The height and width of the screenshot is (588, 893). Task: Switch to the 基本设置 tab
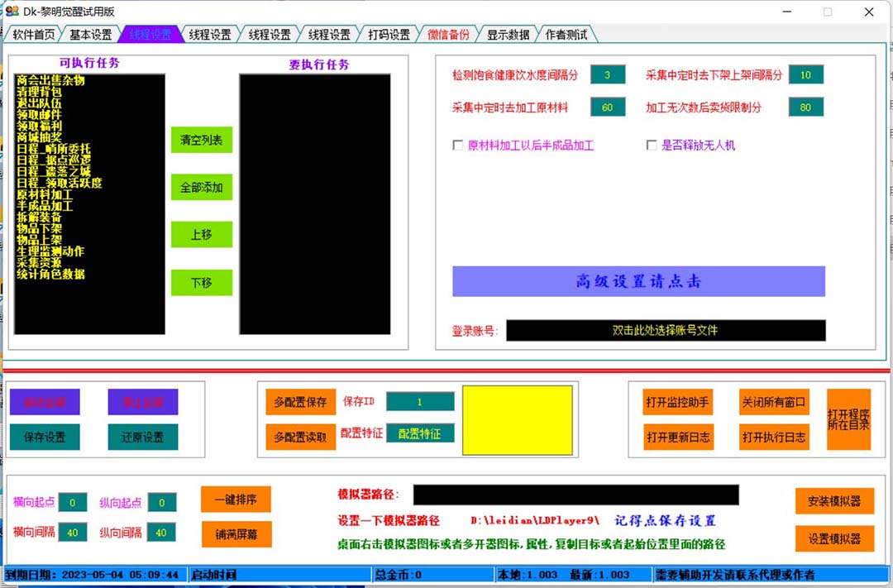point(90,34)
